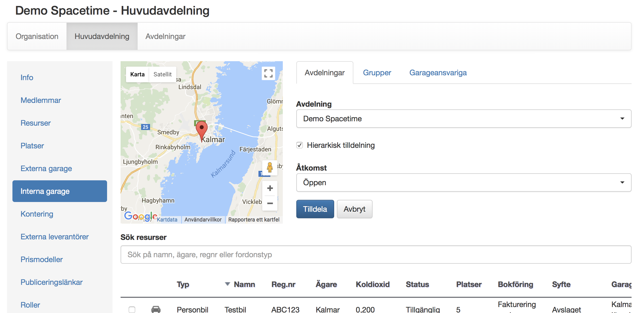Toggle fullscreen view of the map
Viewport: 644px width, 313px height.
pos(268,73)
